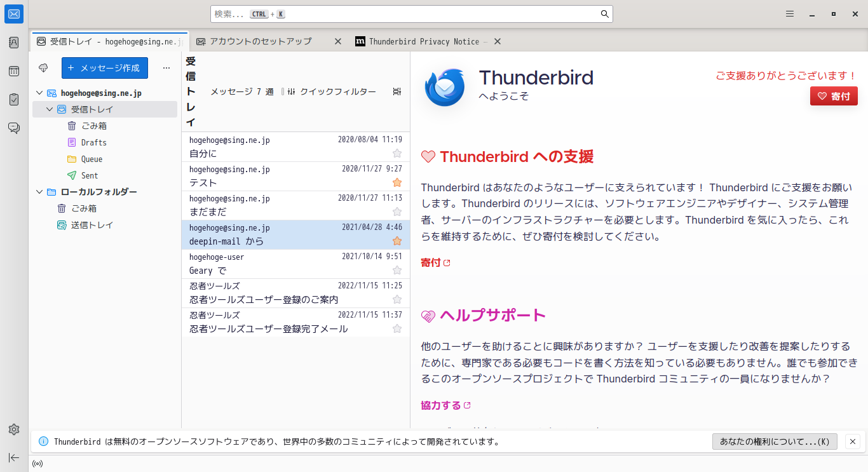Image resolution: width=868 pixels, height=472 pixels.
Task: Open the Tasks space
Action: 14,100
